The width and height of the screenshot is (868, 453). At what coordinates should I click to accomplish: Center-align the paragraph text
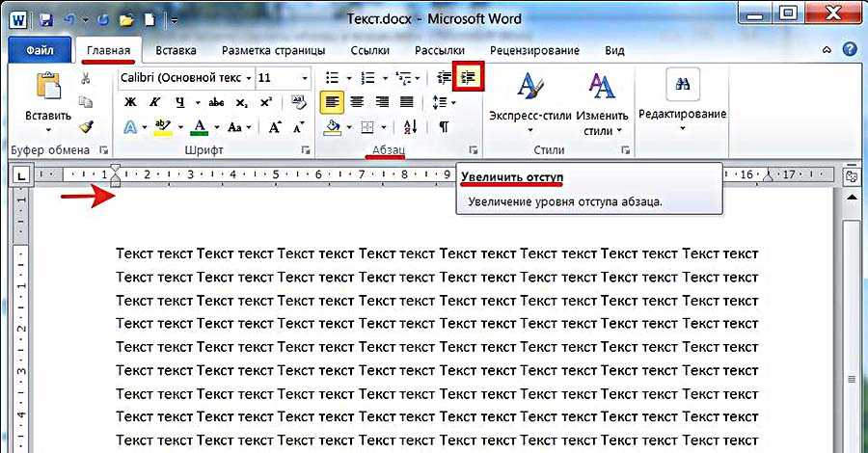357,102
